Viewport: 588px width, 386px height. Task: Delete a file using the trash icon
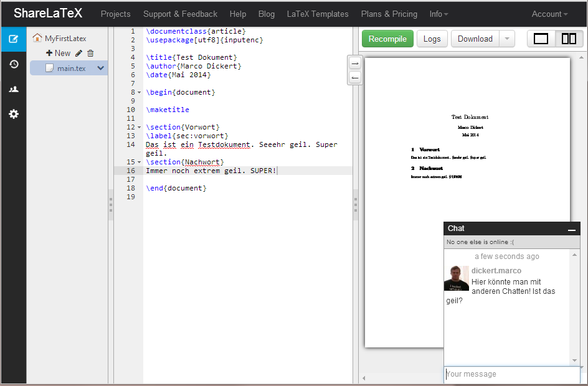click(90, 53)
